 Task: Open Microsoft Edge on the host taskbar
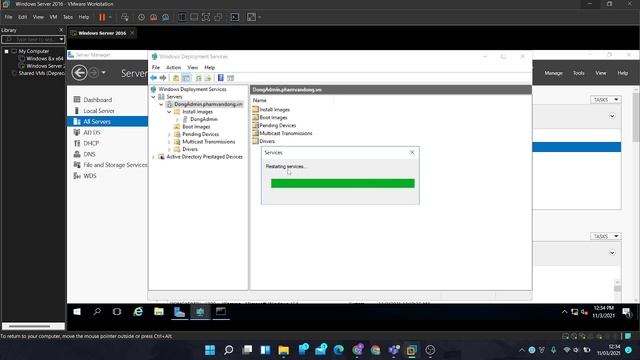(339, 350)
